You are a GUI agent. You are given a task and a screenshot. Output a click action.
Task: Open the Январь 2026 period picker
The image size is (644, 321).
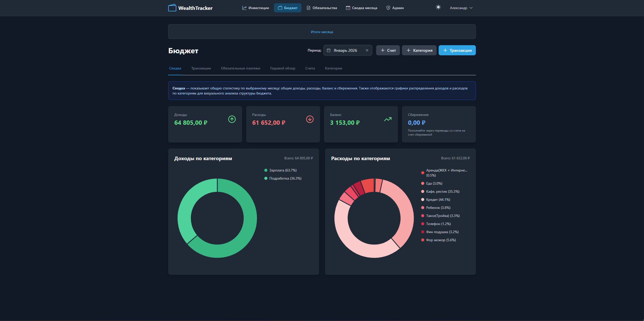click(x=346, y=50)
